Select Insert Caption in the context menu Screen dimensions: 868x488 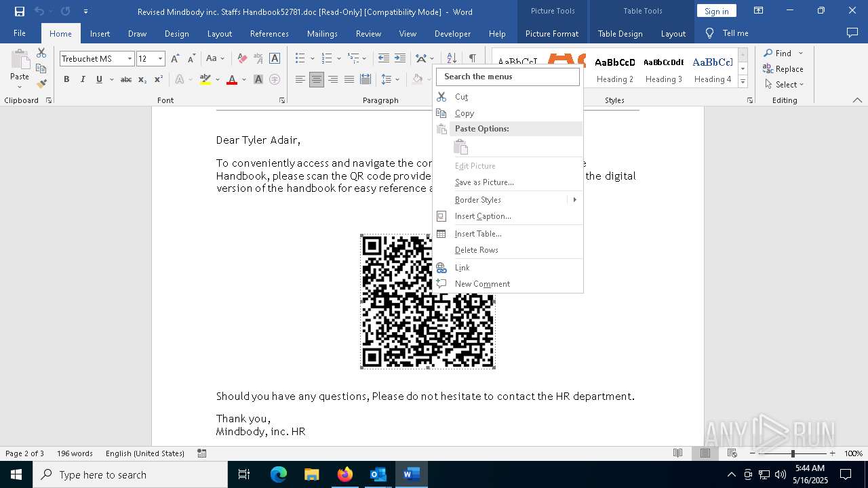(x=508, y=216)
